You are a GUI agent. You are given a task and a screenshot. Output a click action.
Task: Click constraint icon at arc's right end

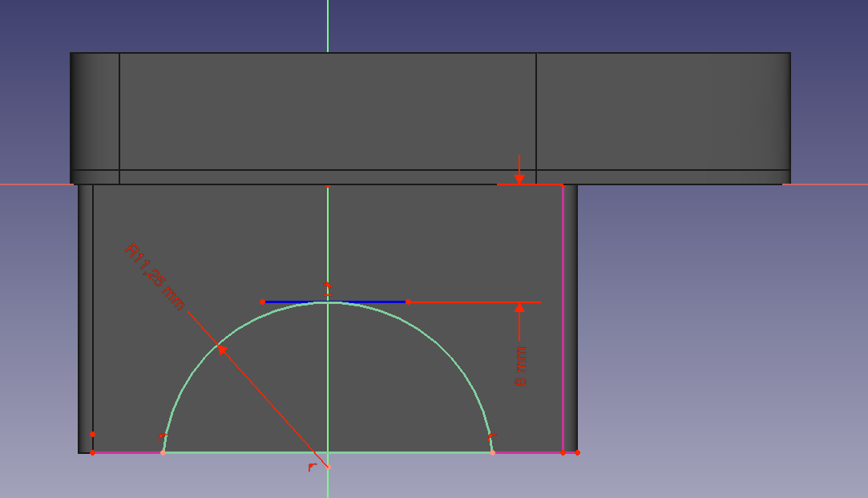[492, 436]
